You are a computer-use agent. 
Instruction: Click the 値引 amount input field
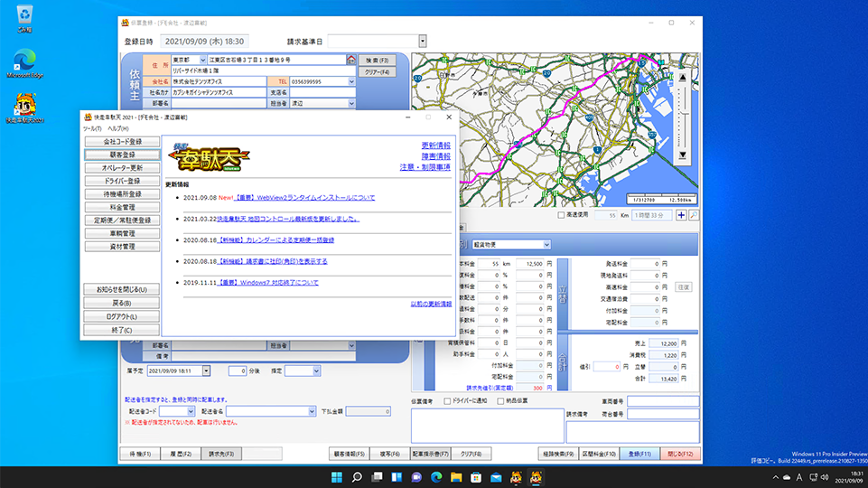pos(607,367)
